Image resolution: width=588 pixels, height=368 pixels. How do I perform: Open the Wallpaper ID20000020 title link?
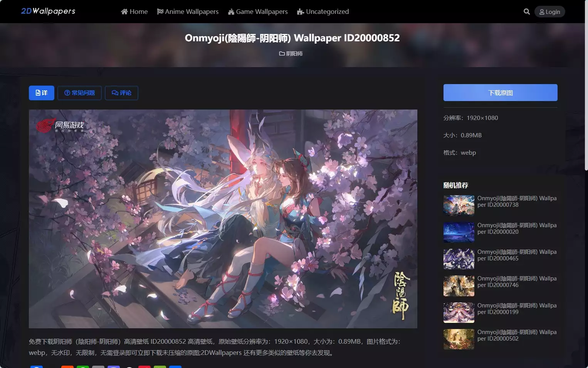click(517, 228)
